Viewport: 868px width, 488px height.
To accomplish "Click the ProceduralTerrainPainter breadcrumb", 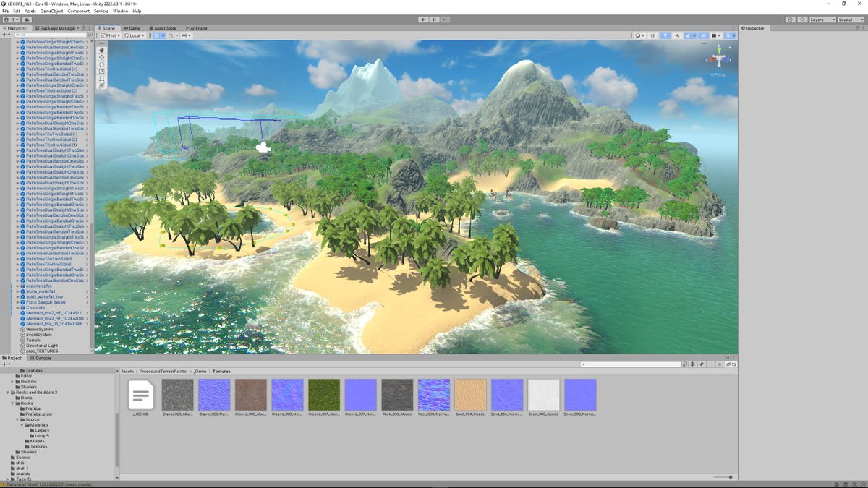I will [164, 371].
